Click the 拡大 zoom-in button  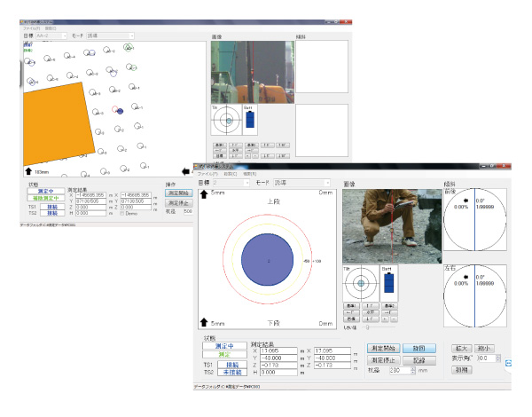[x=461, y=349]
